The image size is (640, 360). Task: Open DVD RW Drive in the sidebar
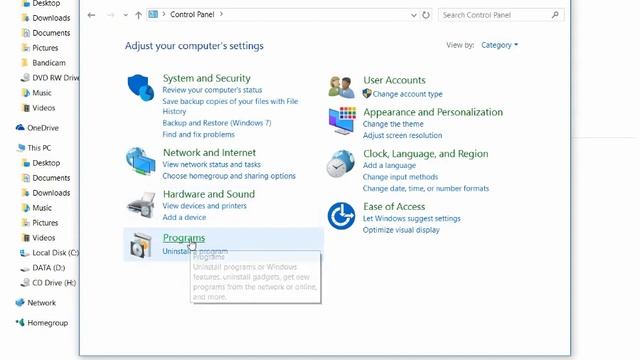50,78
